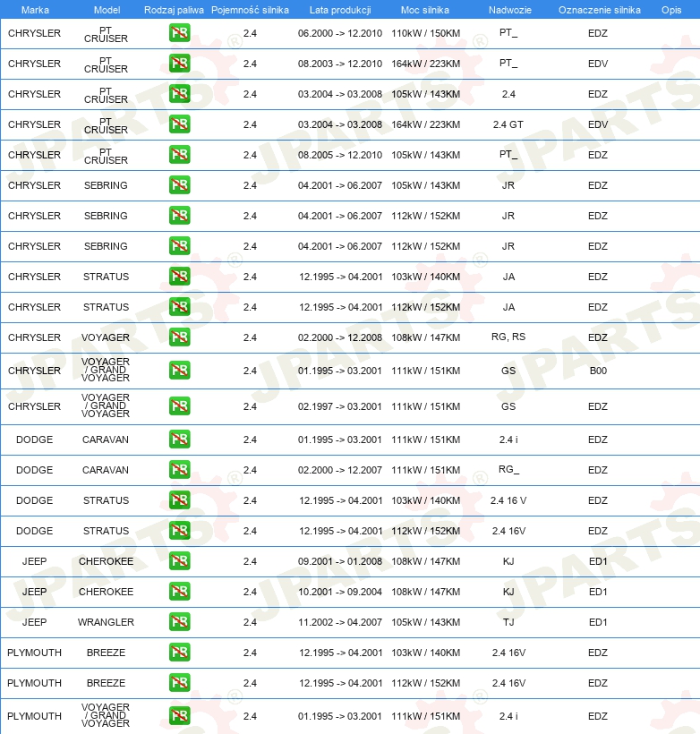This screenshot has height=734, width=700.
Task: Click fuel icon in Jeep Cherokee 09.2001 row
Action: click(180, 561)
